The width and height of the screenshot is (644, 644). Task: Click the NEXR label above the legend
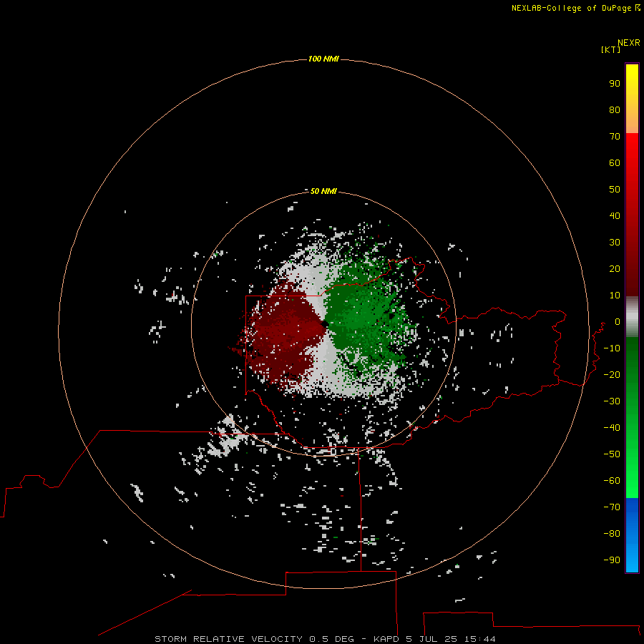tap(629, 43)
